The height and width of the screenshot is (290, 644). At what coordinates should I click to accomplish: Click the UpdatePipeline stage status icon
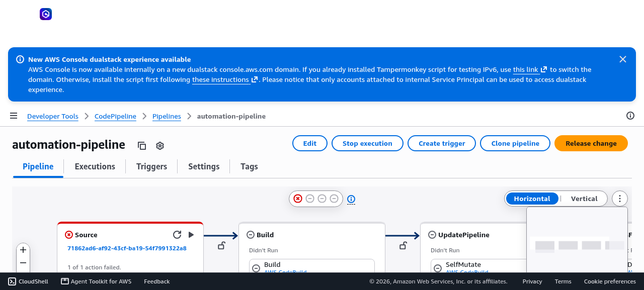coord(432,235)
